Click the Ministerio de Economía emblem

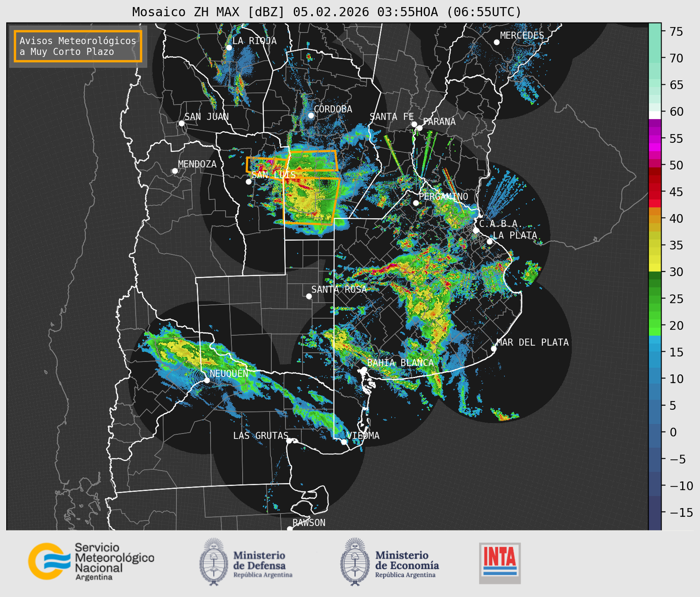point(354,562)
